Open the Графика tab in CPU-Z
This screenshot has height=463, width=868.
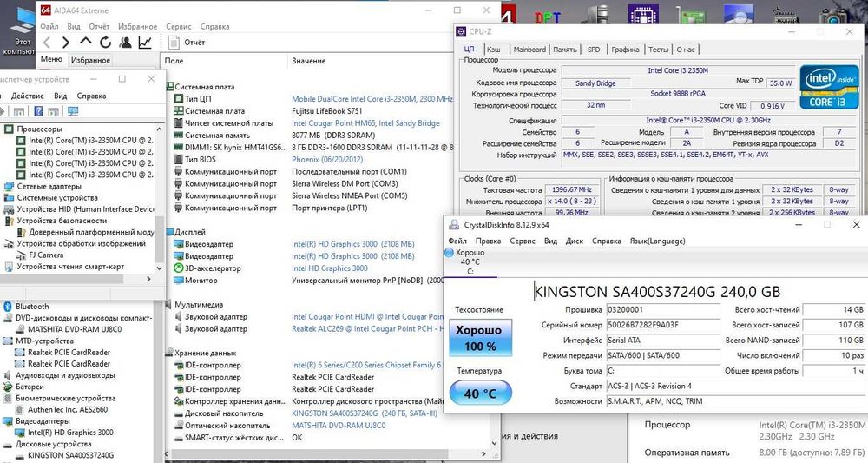point(625,50)
